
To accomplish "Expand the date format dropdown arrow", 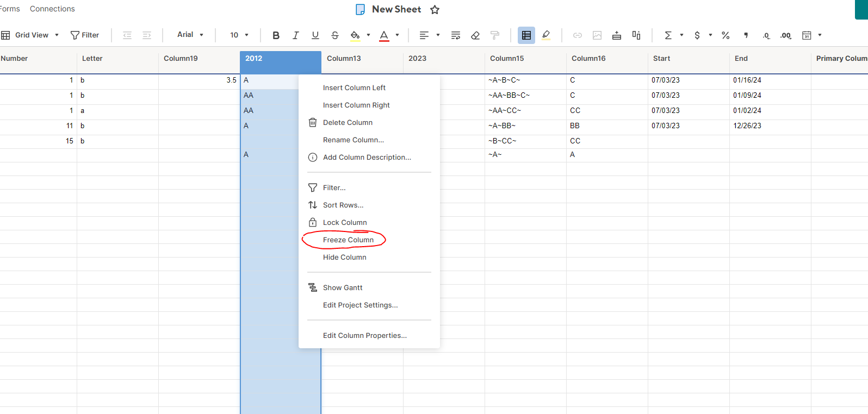I will point(820,35).
